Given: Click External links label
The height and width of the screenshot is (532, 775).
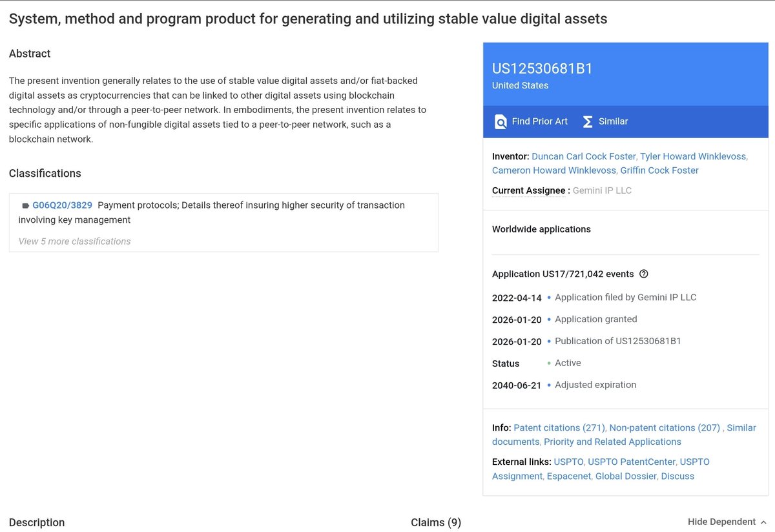Looking at the screenshot, I should (521, 462).
